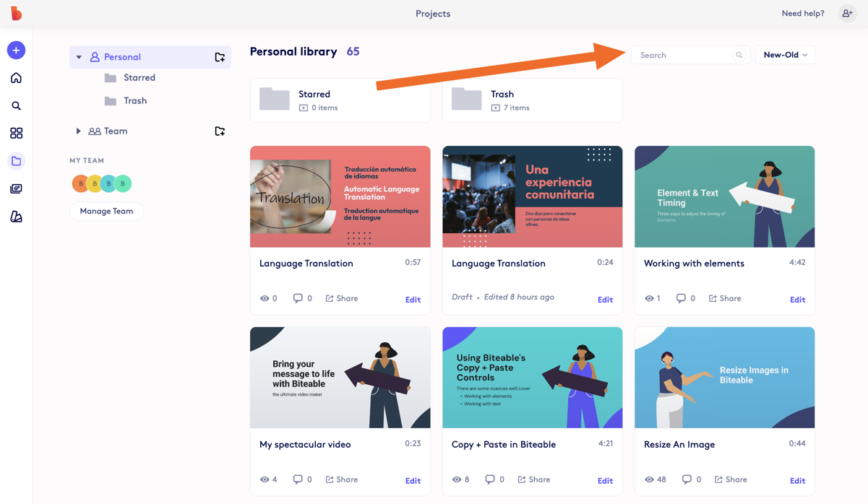
Task: Open the Trash folder card with 7 items
Action: pos(533,100)
